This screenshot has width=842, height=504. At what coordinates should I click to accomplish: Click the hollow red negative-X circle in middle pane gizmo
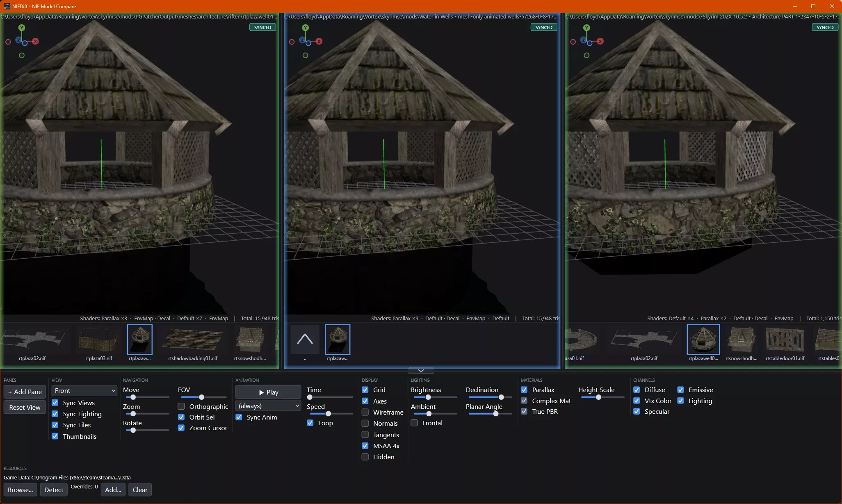pos(292,42)
